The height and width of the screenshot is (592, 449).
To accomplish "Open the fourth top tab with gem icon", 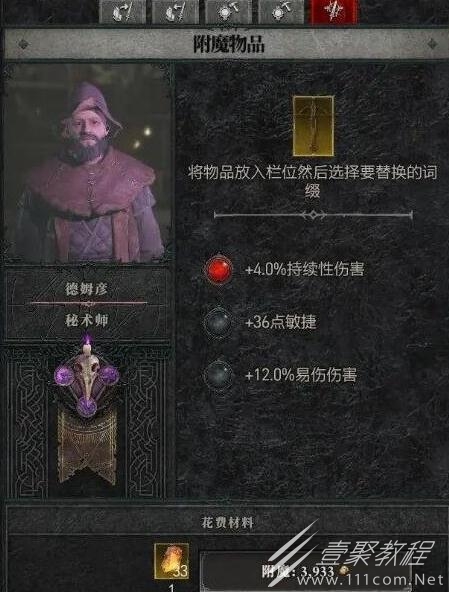I will [281, 12].
